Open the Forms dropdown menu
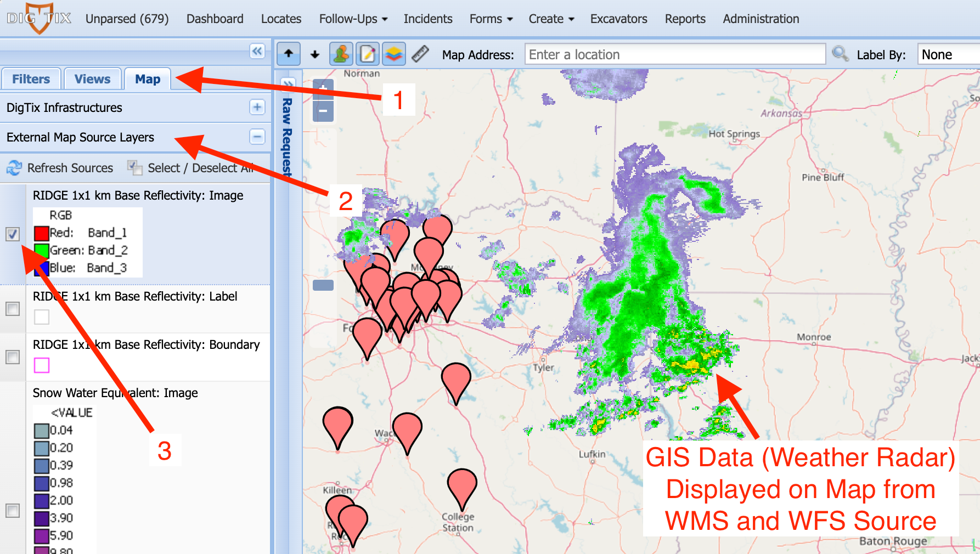 pyautogui.click(x=491, y=19)
